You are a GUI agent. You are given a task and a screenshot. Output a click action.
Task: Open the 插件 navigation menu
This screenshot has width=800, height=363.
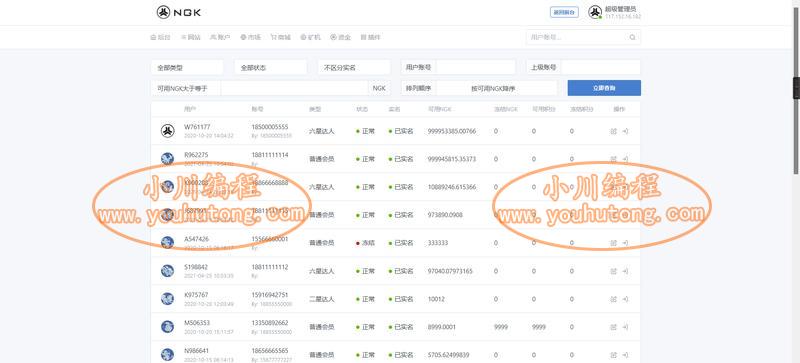click(370, 37)
